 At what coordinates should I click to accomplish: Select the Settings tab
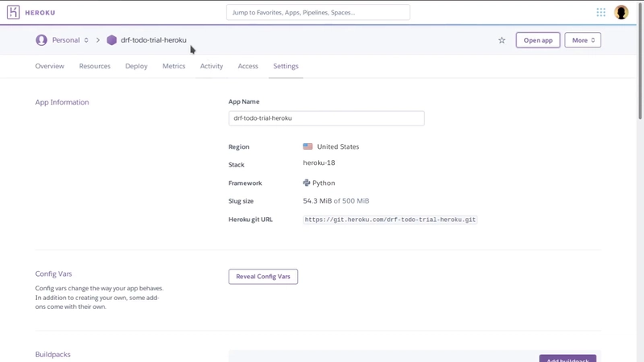[x=286, y=66]
